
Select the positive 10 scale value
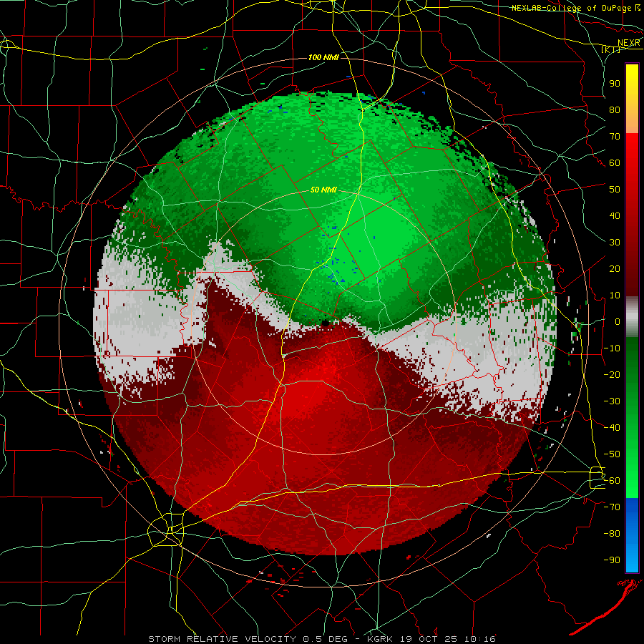click(x=615, y=296)
